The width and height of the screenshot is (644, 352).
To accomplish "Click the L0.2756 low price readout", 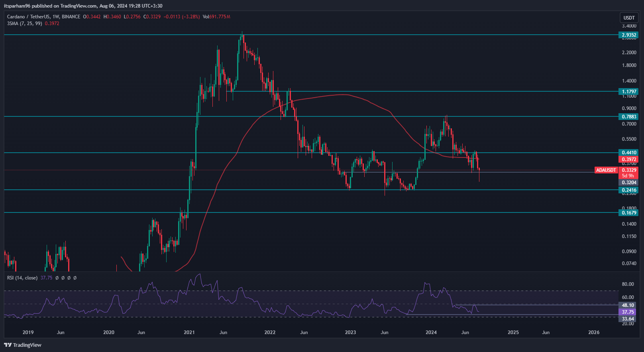I will [132, 17].
